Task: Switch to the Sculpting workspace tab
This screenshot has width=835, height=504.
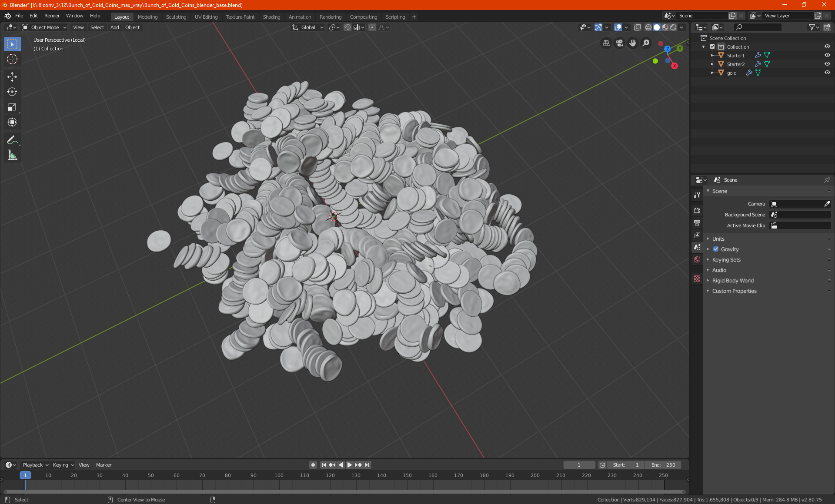Action: click(176, 17)
